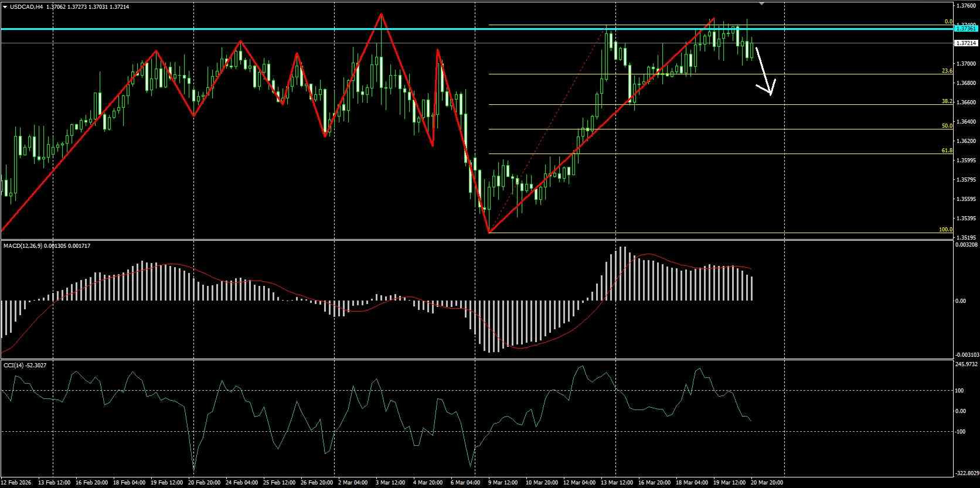
Task: Click the MACD scale value -0.003103
Action: [967, 355]
